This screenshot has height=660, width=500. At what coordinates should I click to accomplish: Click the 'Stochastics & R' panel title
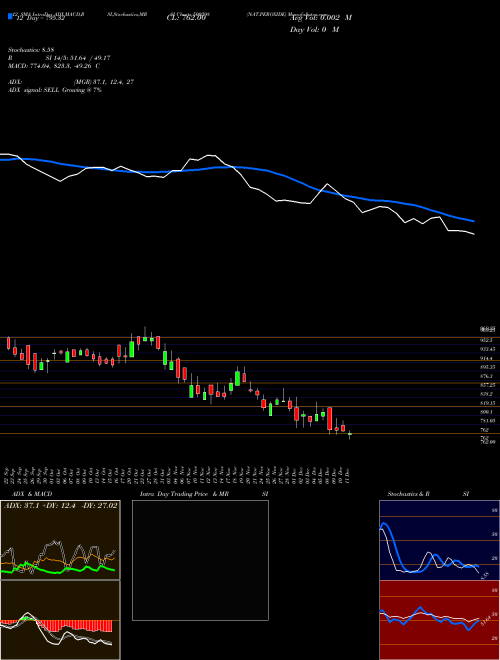tap(408, 494)
